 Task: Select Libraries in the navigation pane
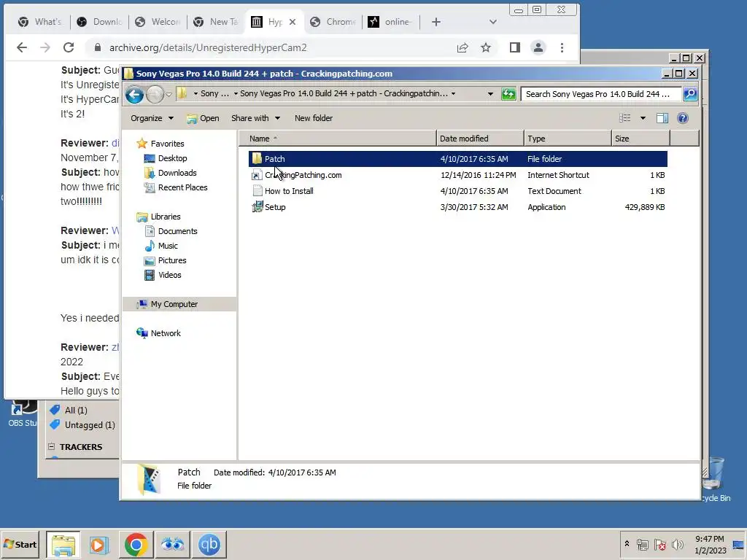pyautogui.click(x=158, y=217)
